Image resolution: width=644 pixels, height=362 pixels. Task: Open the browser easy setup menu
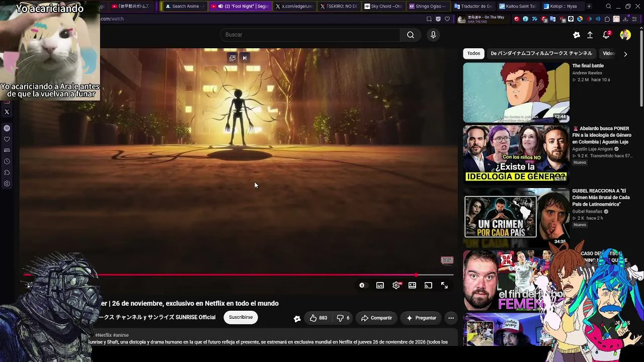pyautogui.click(x=634, y=19)
